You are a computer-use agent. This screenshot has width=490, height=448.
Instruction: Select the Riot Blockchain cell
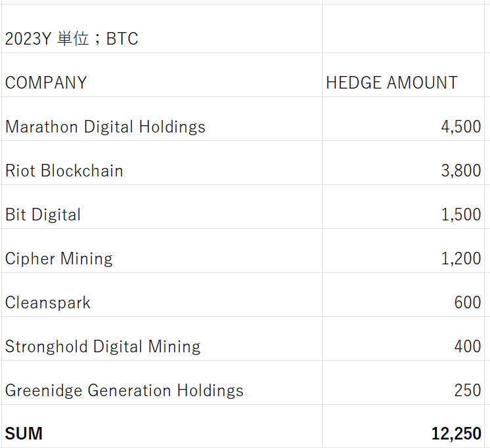coord(64,171)
